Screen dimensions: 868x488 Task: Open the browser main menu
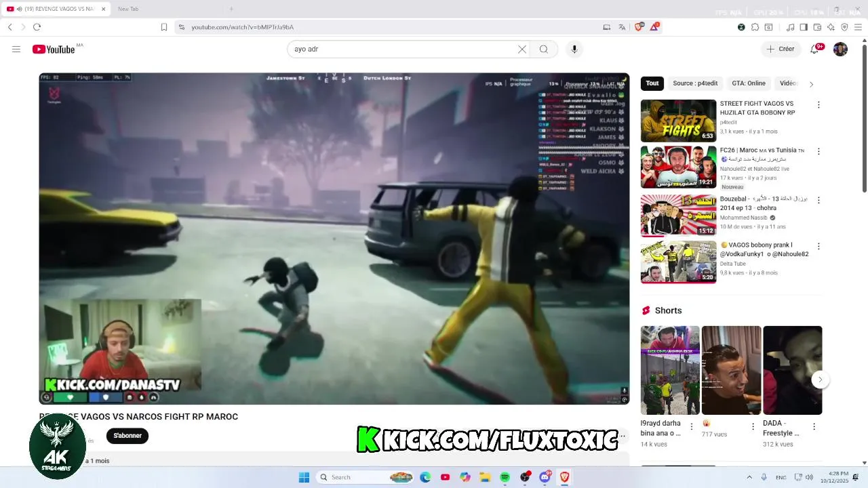pos(859,27)
